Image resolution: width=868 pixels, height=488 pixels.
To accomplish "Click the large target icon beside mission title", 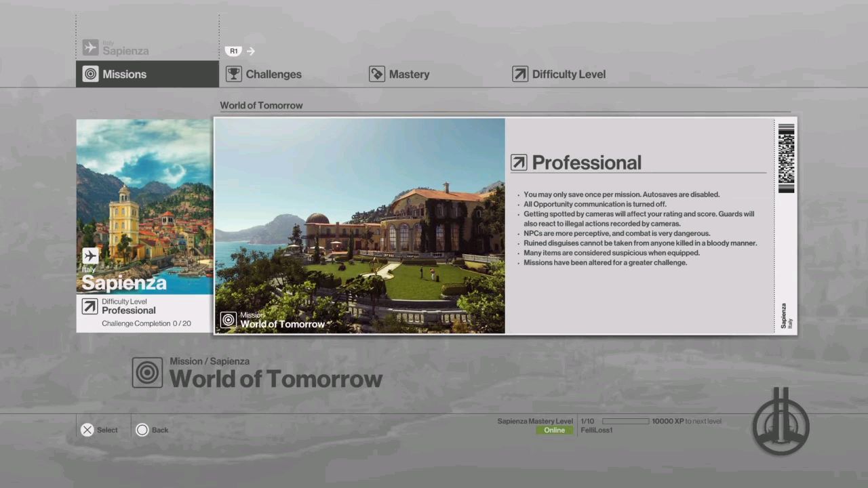I will 147,373.
